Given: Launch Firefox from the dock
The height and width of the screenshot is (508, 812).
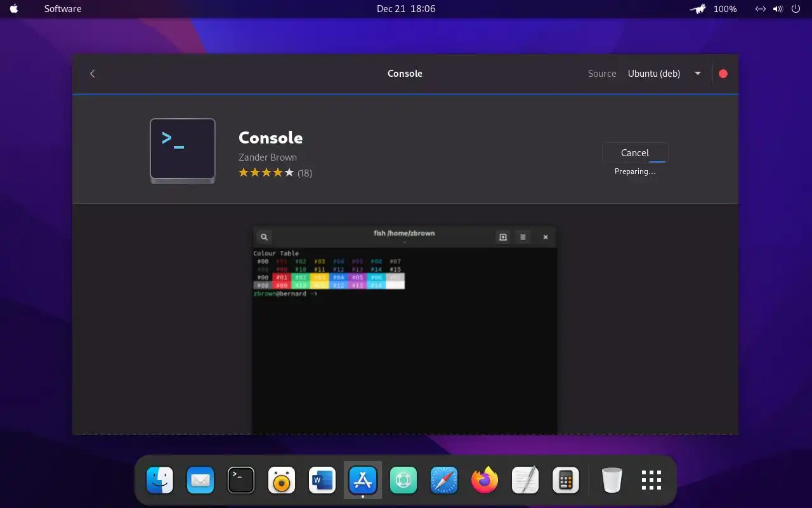Looking at the screenshot, I should pos(485,481).
